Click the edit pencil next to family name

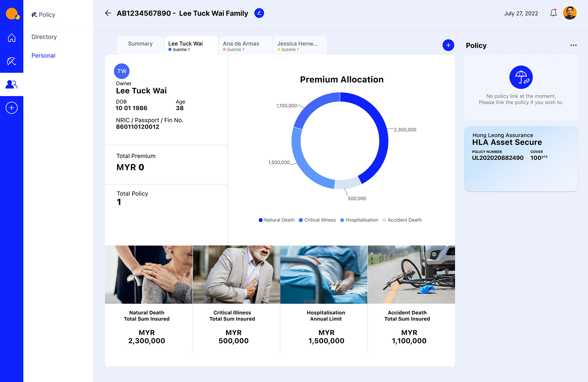click(259, 13)
